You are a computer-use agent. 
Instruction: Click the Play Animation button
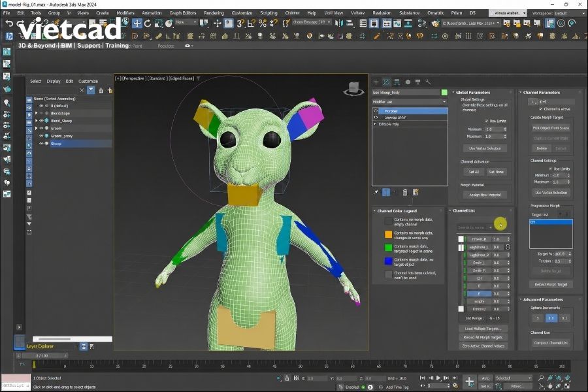click(x=438, y=378)
